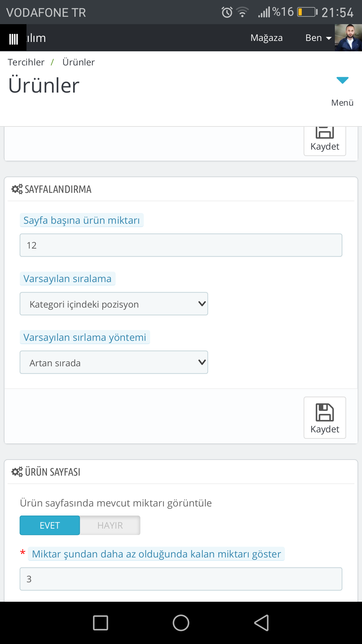The height and width of the screenshot is (644, 362).
Task: Switch the quantity display toggle to EVET
Action: (50, 525)
